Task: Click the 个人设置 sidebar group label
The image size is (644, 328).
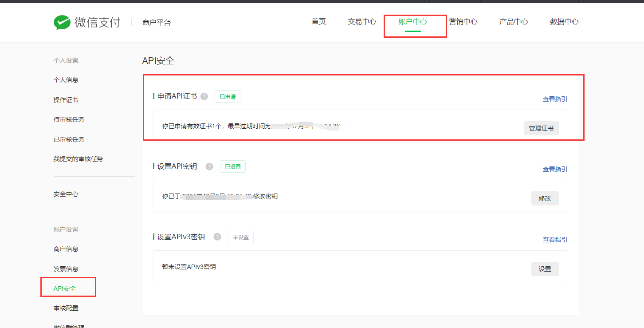Action: (66, 60)
